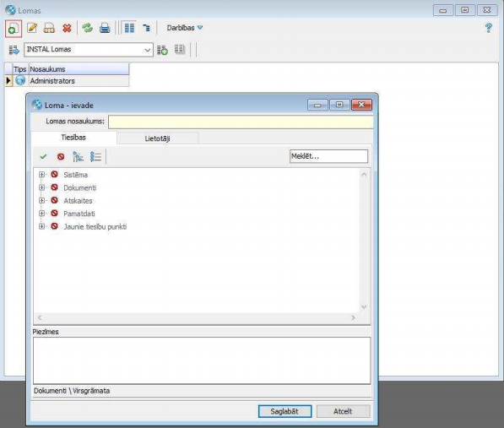Expand the Atskaites tree node

pos(41,201)
